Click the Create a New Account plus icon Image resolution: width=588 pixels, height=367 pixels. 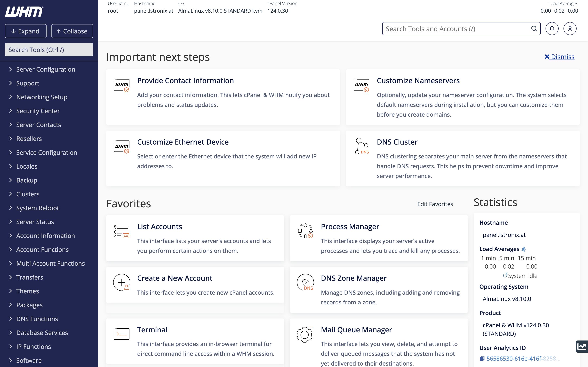(x=121, y=282)
